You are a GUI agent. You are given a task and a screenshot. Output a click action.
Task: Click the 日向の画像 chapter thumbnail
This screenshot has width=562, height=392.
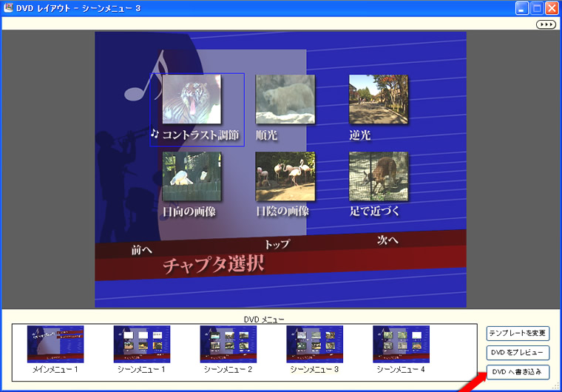192,177
